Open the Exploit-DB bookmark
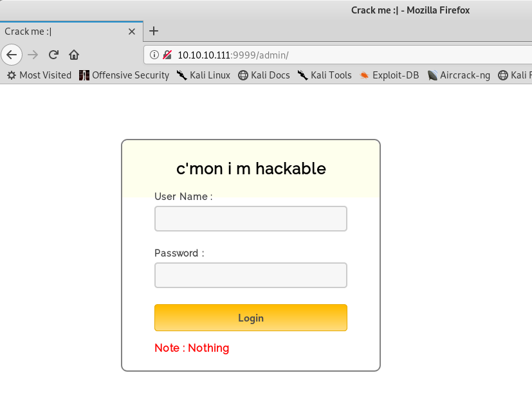 [x=389, y=75]
